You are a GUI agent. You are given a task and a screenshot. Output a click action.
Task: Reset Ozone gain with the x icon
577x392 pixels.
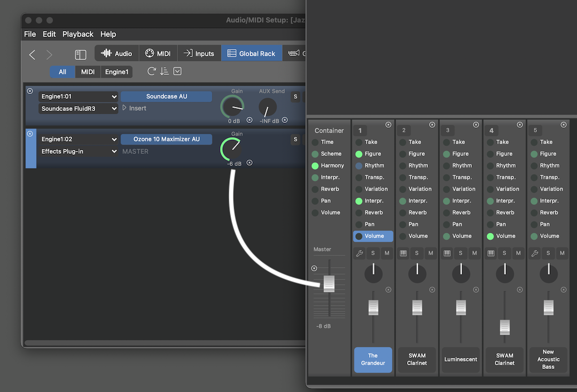(x=249, y=162)
